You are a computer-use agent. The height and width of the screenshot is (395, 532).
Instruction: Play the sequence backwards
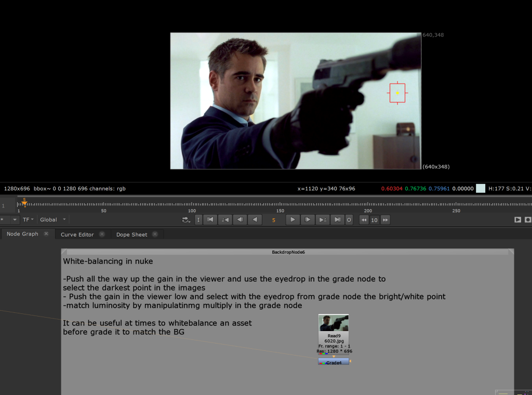255,220
